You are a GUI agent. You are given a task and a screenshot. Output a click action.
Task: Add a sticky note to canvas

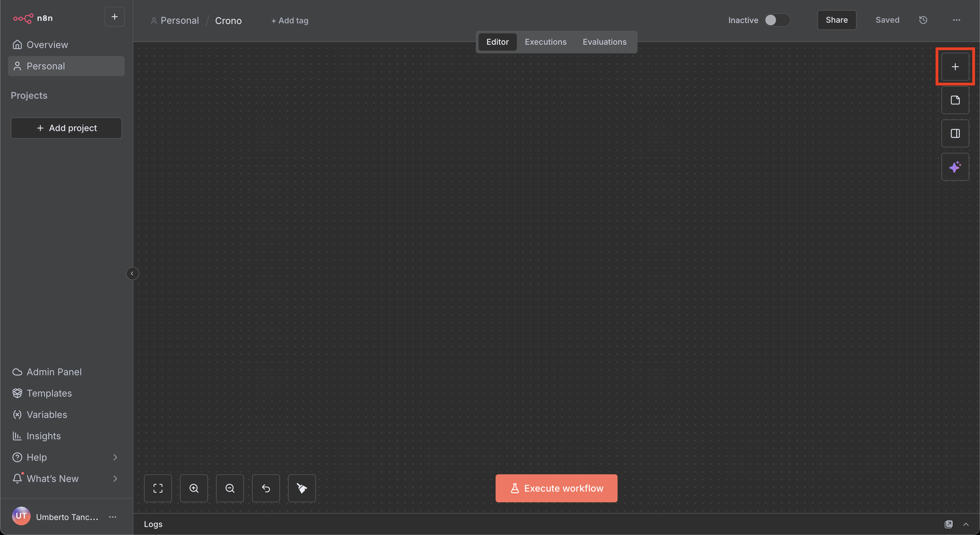(955, 100)
